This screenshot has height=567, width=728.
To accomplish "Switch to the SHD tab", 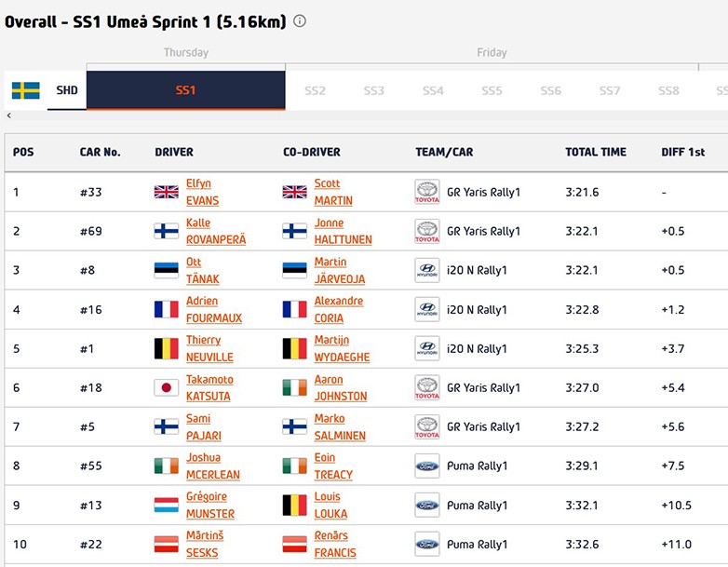I will pos(67,90).
